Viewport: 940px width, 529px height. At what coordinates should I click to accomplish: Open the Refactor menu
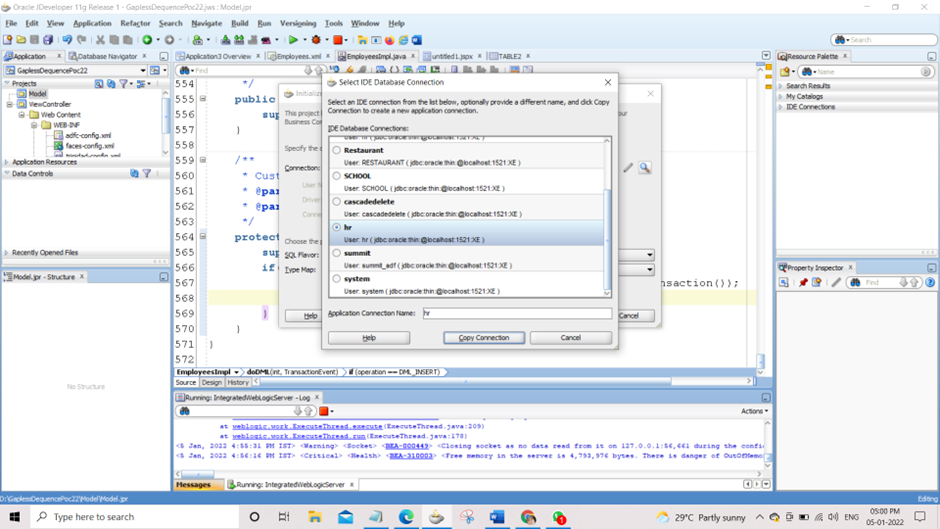tap(135, 23)
